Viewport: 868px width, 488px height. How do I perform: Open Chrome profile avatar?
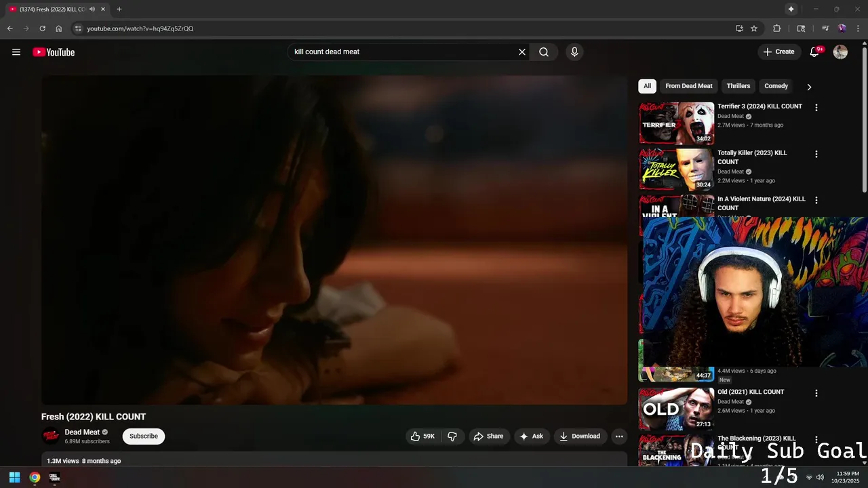pyautogui.click(x=842, y=28)
